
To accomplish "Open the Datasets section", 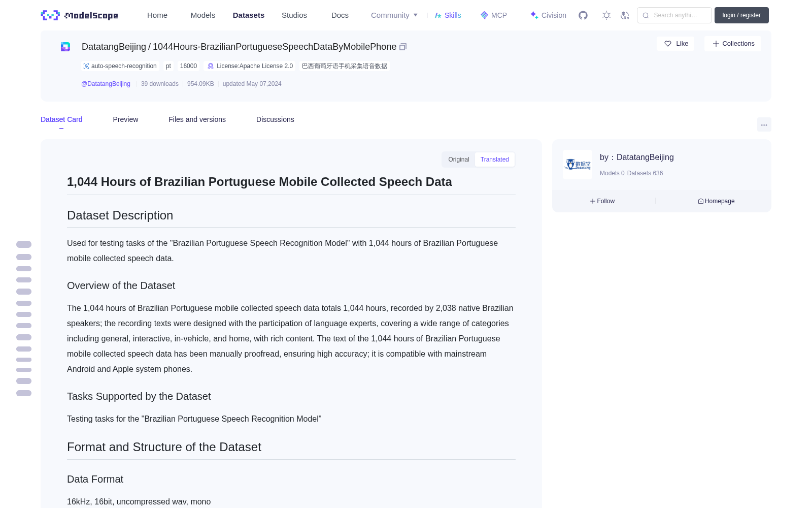I will click(249, 15).
